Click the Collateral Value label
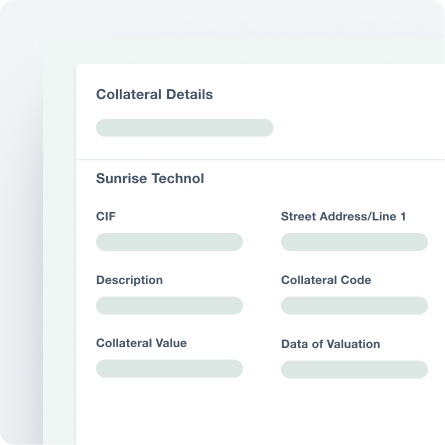Viewport: 445px width, 445px height. 141,343
